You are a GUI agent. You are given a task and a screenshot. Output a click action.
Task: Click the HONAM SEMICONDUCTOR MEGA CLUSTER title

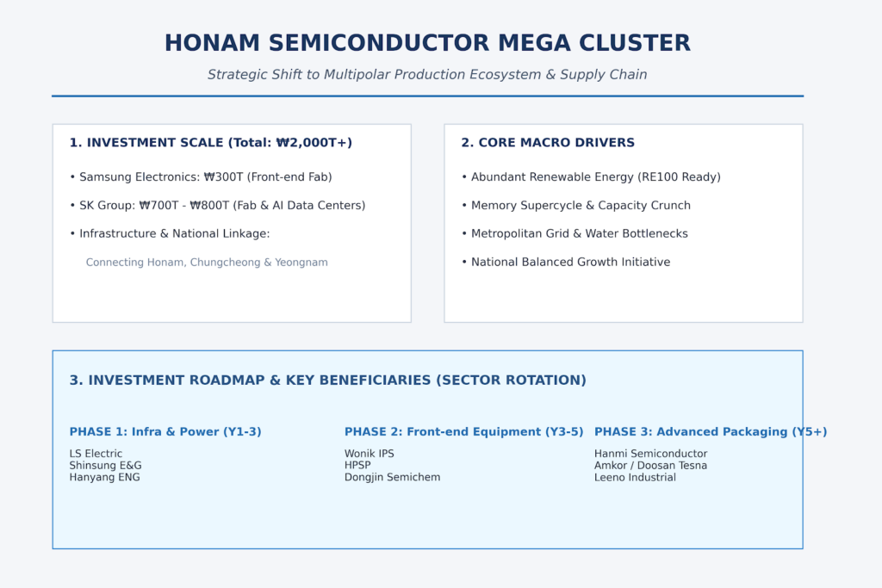[x=427, y=43]
